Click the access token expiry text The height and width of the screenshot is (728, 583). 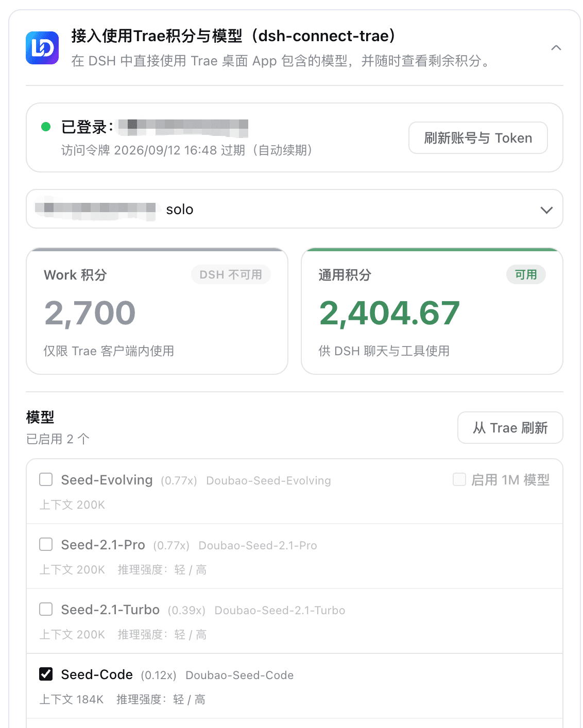click(x=187, y=150)
